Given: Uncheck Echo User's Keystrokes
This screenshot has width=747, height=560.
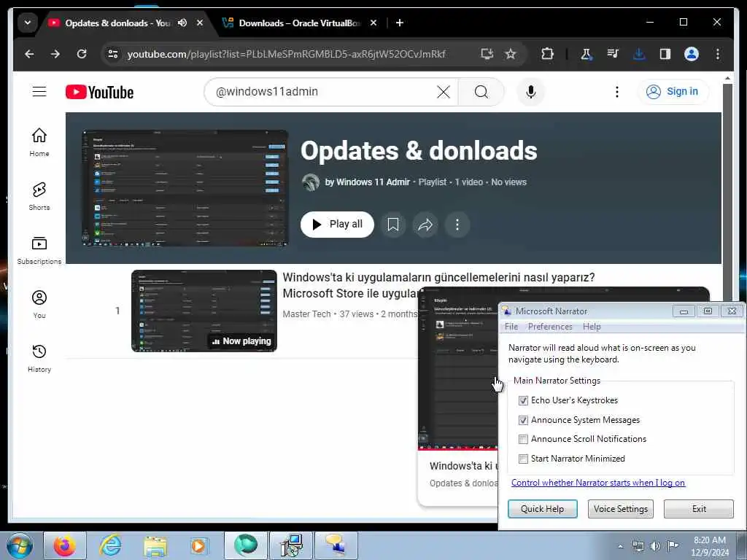Looking at the screenshot, I should tap(523, 400).
